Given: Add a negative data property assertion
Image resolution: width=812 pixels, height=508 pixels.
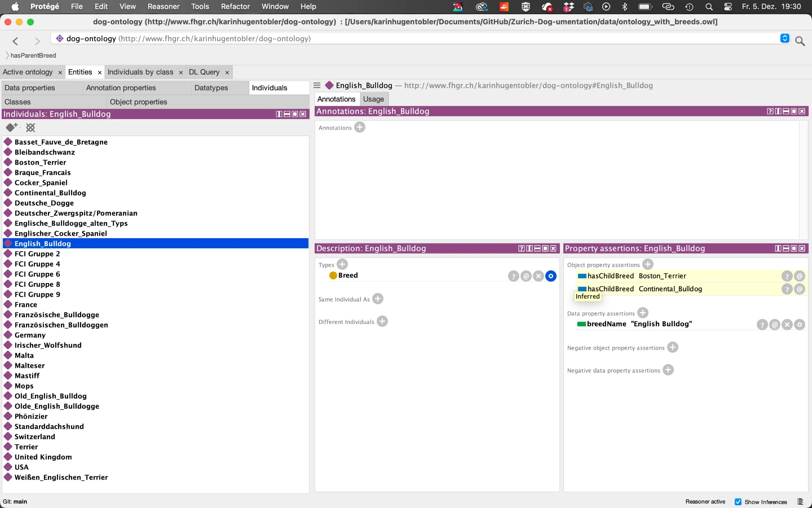Looking at the screenshot, I should click(668, 370).
